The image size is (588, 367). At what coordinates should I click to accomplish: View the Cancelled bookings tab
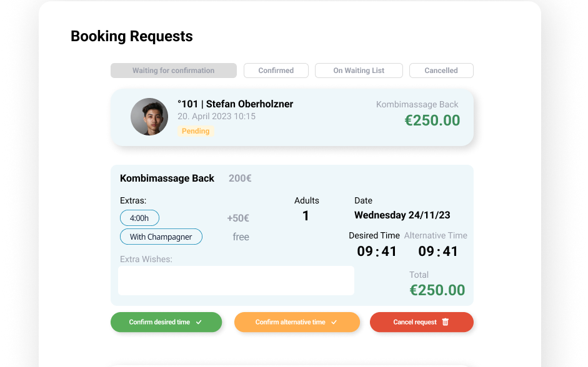(441, 71)
